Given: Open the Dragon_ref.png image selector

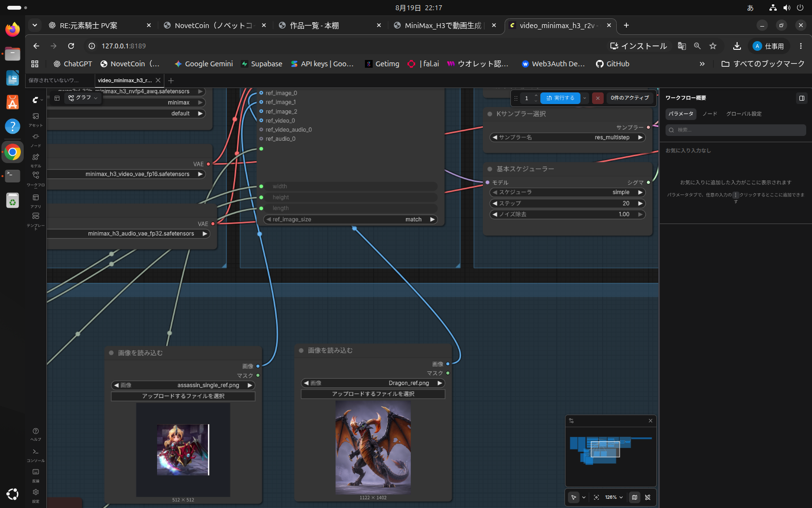Looking at the screenshot, I should tap(373, 383).
